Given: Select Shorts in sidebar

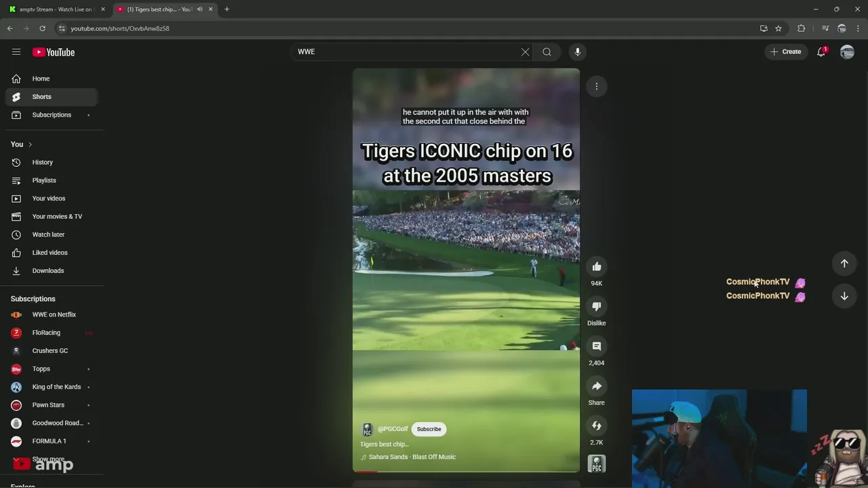Looking at the screenshot, I should (52, 97).
